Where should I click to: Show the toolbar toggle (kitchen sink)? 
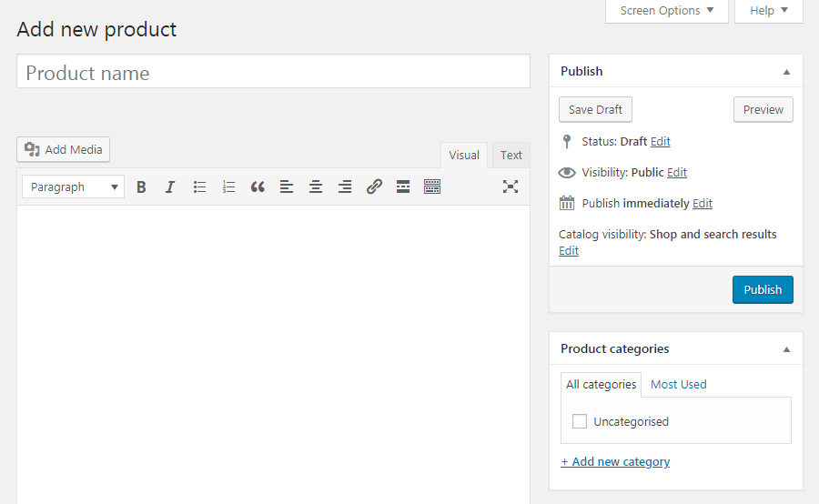pyautogui.click(x=432, y=186)
